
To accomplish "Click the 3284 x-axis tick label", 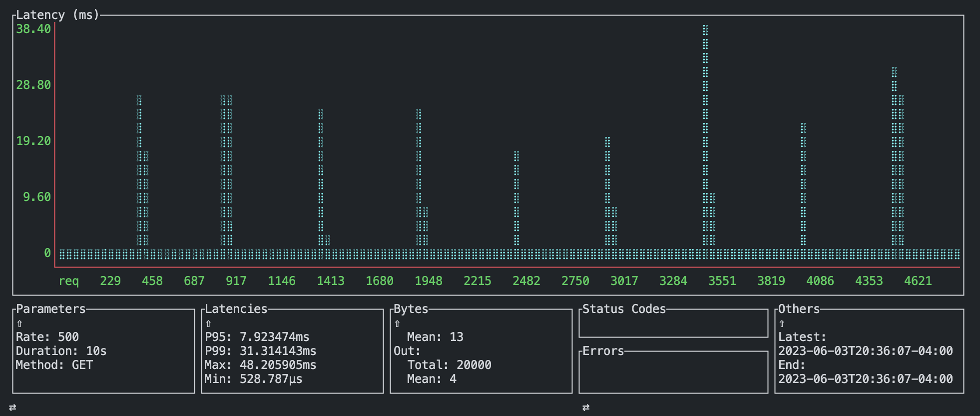I will coord(673,281).
